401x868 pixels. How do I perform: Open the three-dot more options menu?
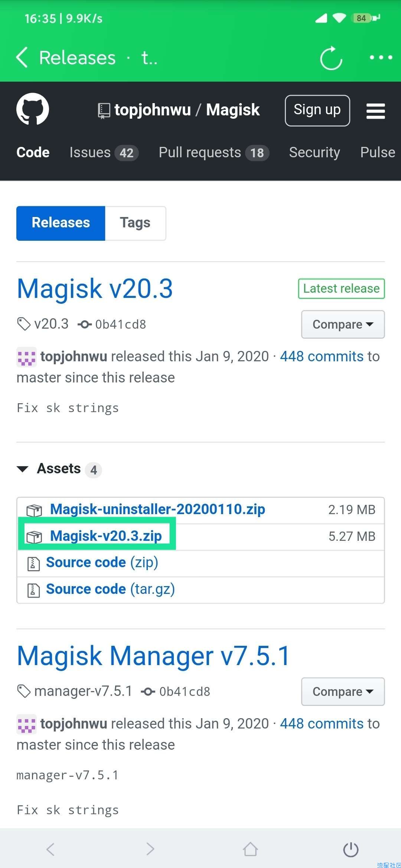click(381, 57)
